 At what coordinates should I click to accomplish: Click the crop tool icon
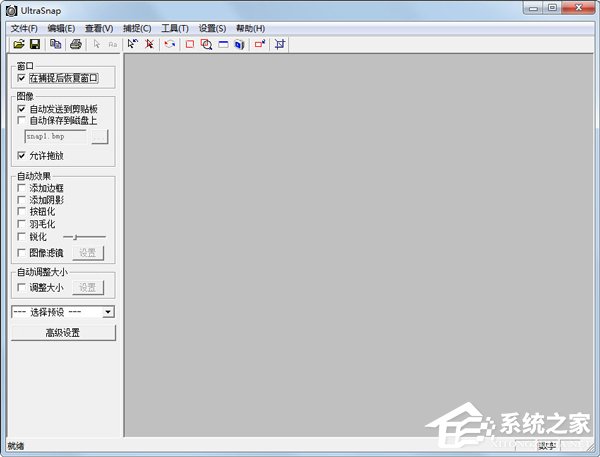pos(280,44)
